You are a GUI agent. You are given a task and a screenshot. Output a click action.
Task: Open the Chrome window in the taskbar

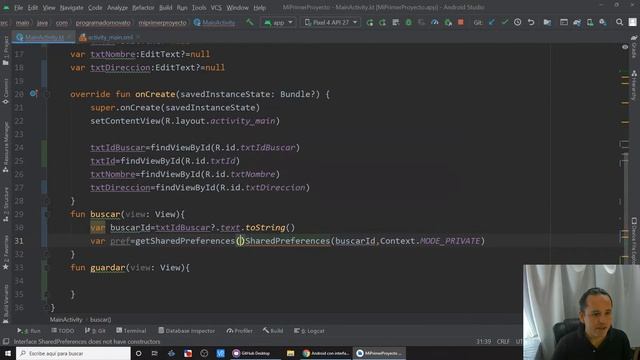coord(326,353)
